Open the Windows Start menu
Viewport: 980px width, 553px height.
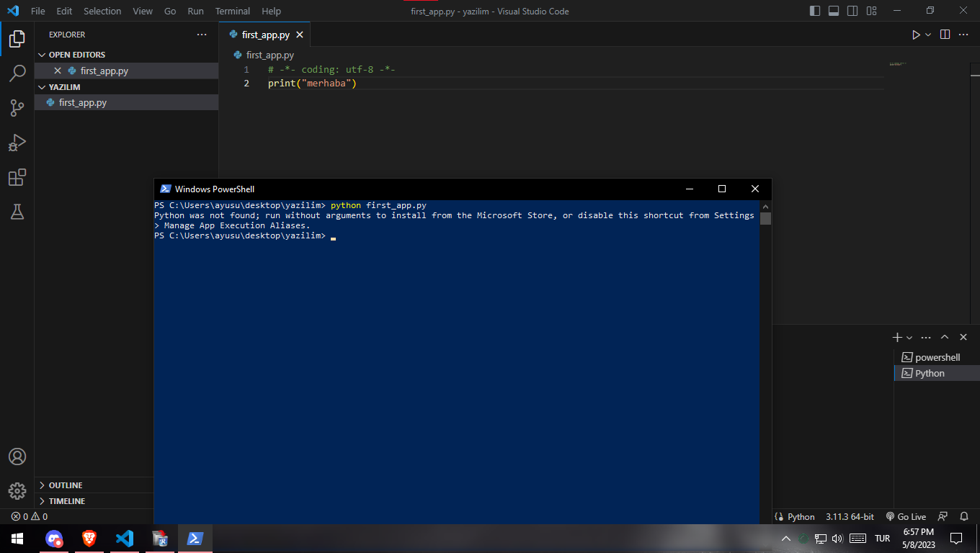click(17, 539)
